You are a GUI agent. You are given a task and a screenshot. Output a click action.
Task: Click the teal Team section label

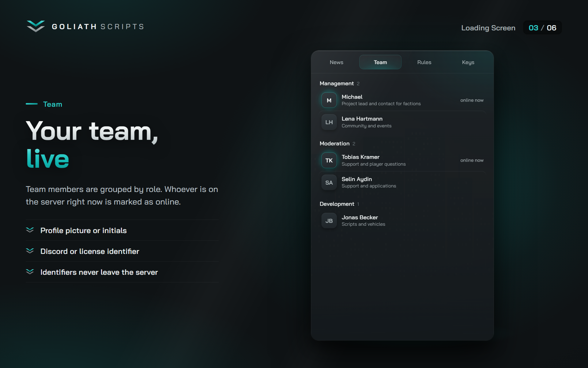tap(53, 104)
